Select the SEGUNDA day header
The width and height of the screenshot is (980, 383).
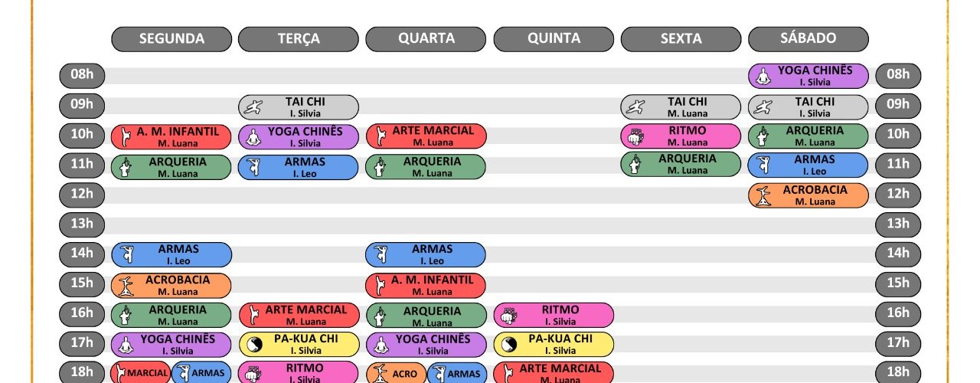click(171, 39)
